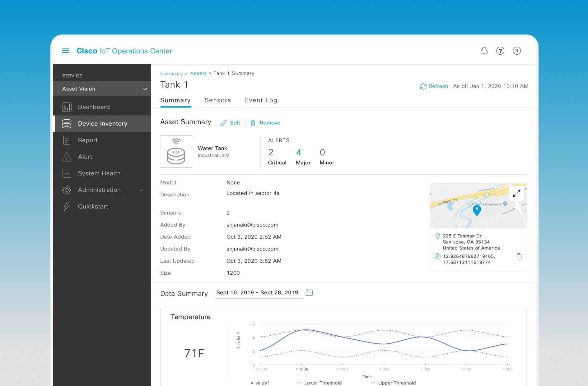Toggle value1 legend entry in chart
The height and width of the screenshot is (386, 588).
click(x=260, y=383)
